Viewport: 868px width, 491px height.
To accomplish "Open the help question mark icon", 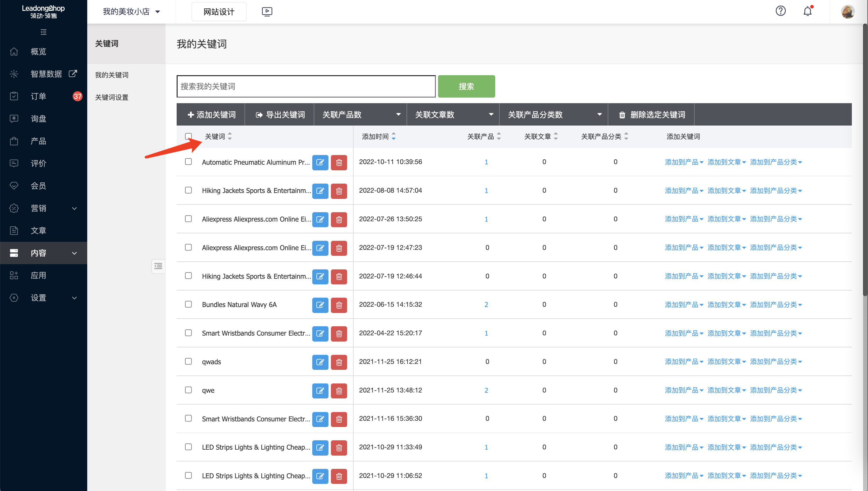I will tap(780, 11).
